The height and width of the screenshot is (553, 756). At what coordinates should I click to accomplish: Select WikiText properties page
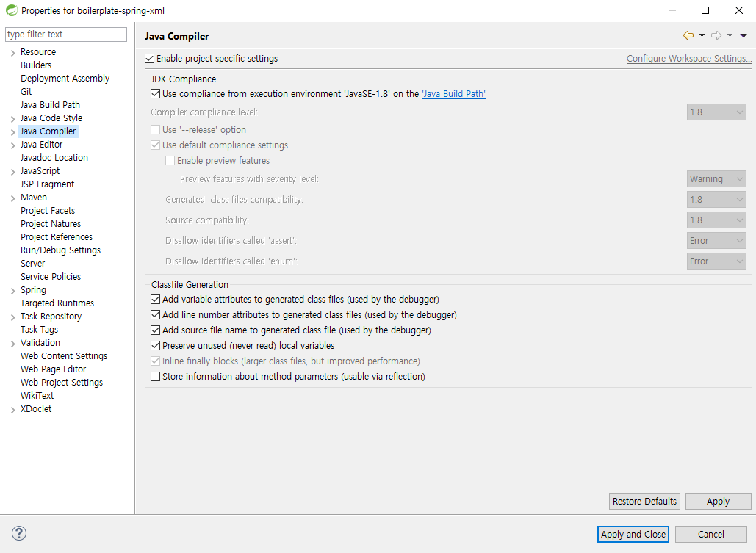[37, 396]
